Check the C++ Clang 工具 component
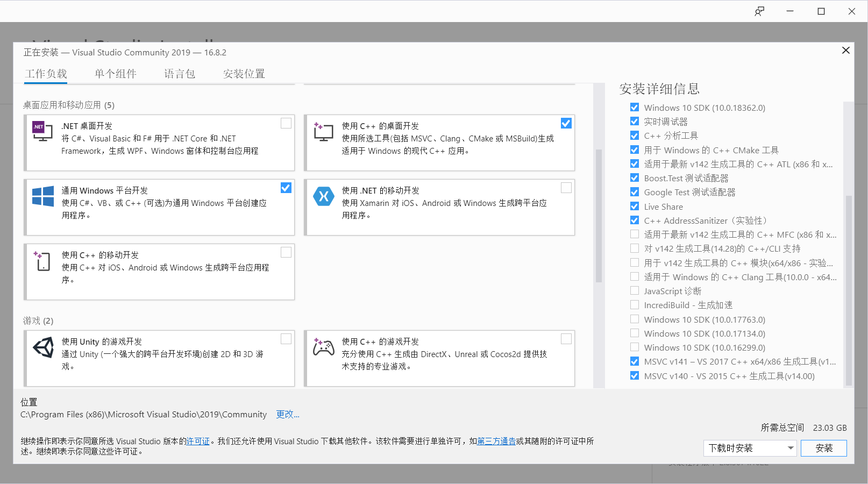The width and height of the screenshot is (868, 484). [x=635, y=276]
